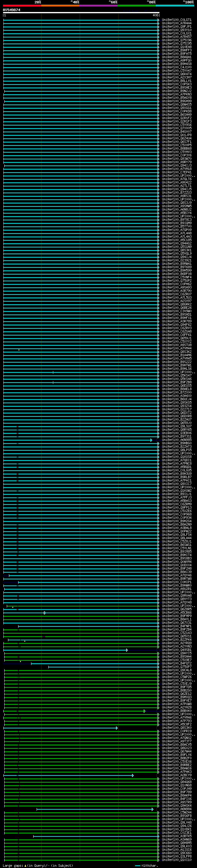The image size is (197, 868).
Task: Select the cyan alignment bar for UniRef100_C0LGT1
Action: point(81,20)
